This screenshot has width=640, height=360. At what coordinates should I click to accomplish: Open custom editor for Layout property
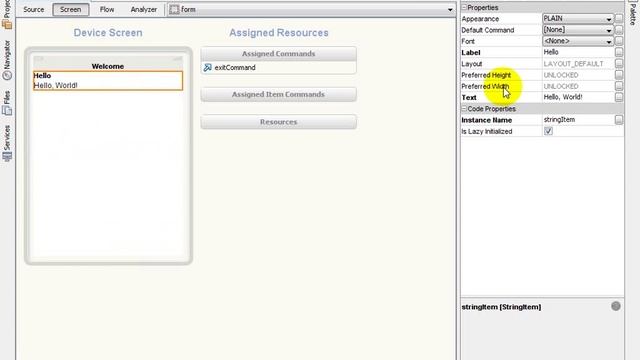click(619, 63)
